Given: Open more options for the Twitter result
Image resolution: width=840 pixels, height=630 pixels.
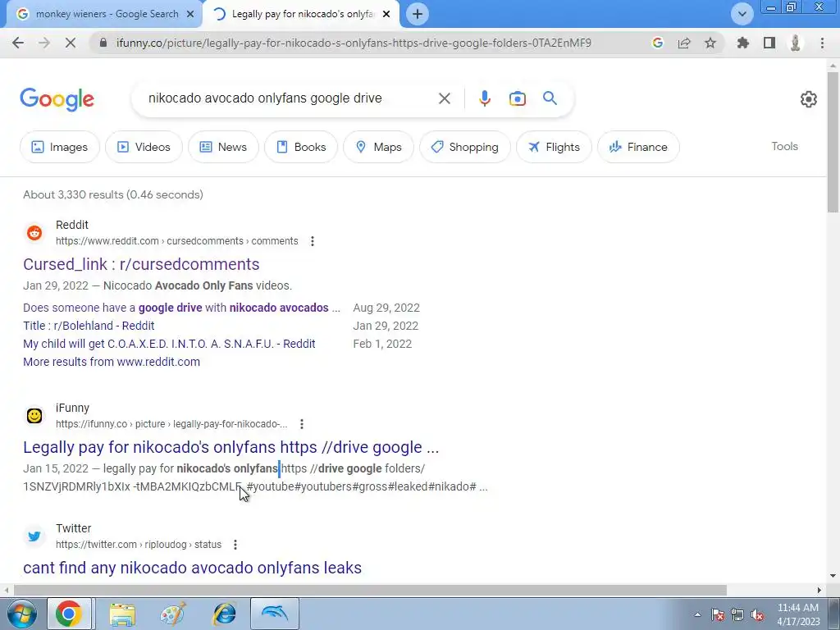Looking at the screenshot, I should click(235, 545).
